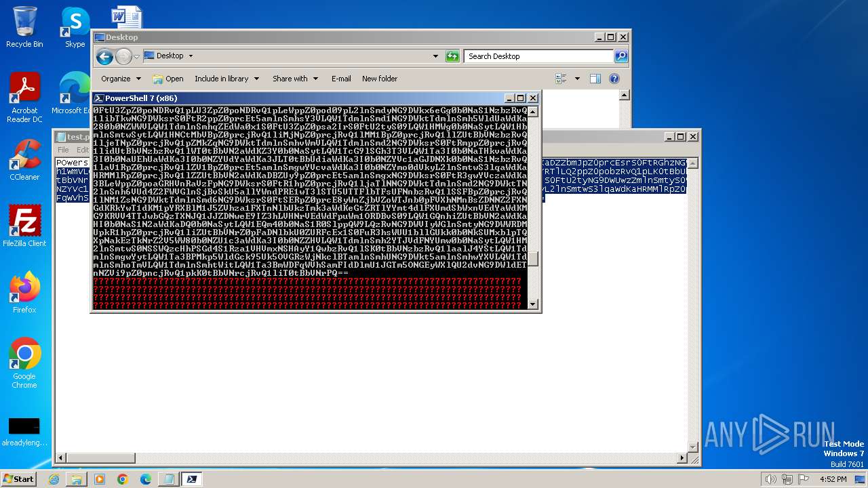Open the Word document icon on desktop
The height and width of the screenshot is (488, 868).
pos(127,18)
